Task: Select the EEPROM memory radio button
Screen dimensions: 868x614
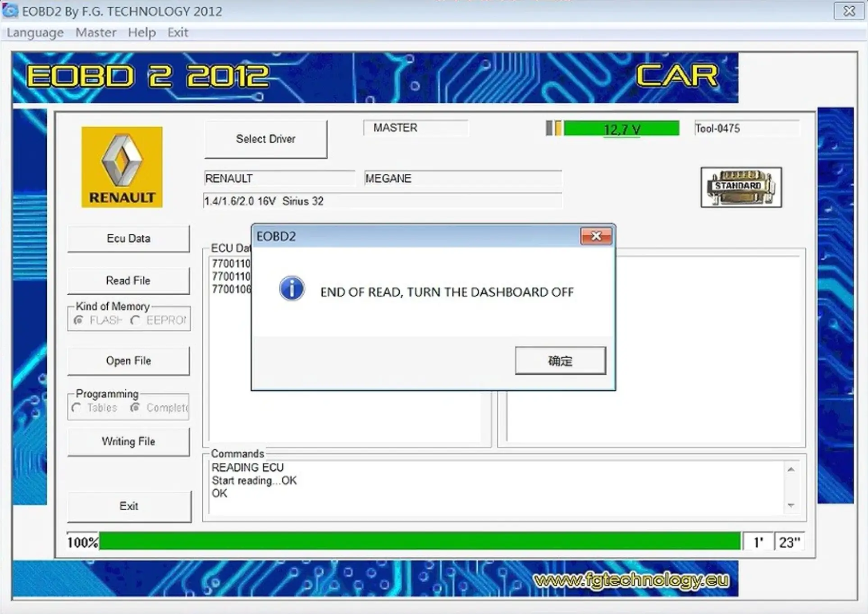Action: [135, 320]
